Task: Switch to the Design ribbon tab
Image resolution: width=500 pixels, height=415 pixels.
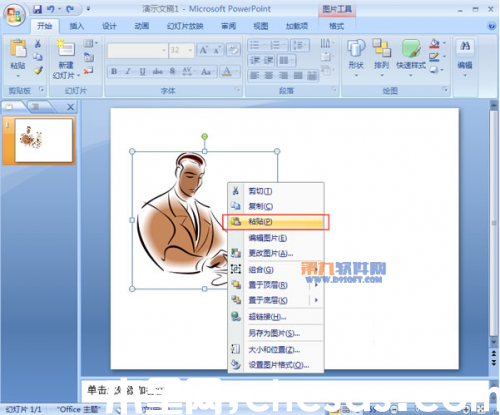Action: [109, 26]
